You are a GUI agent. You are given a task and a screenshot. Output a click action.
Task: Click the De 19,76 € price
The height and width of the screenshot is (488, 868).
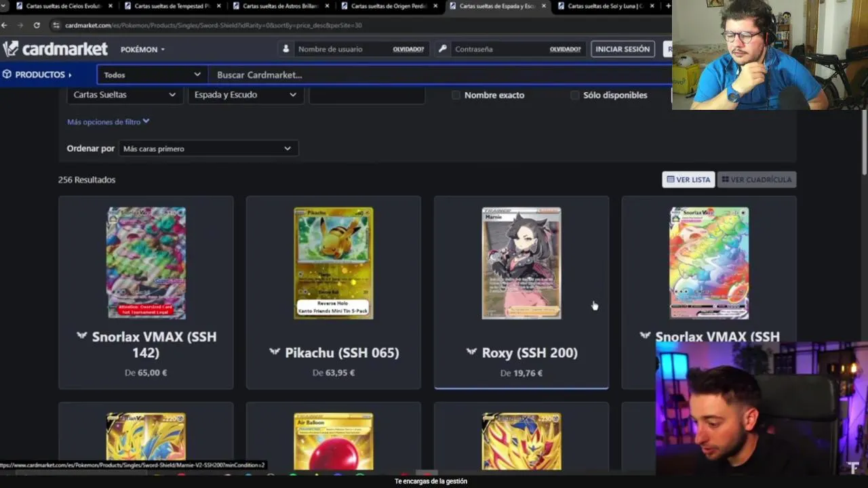pyautogui.click(x=521, y=373)
